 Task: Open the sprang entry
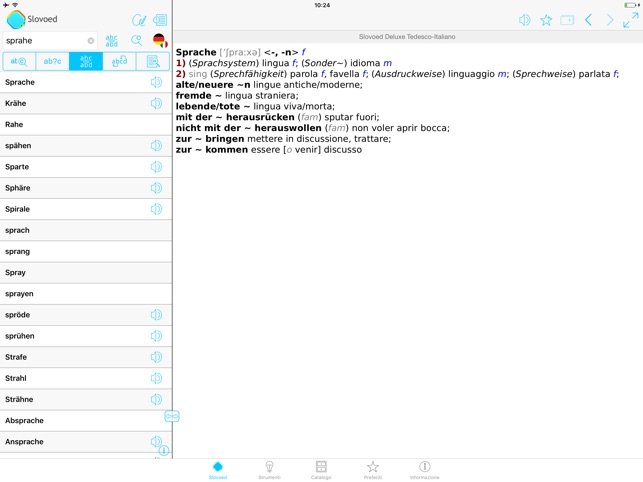point(86,251)
